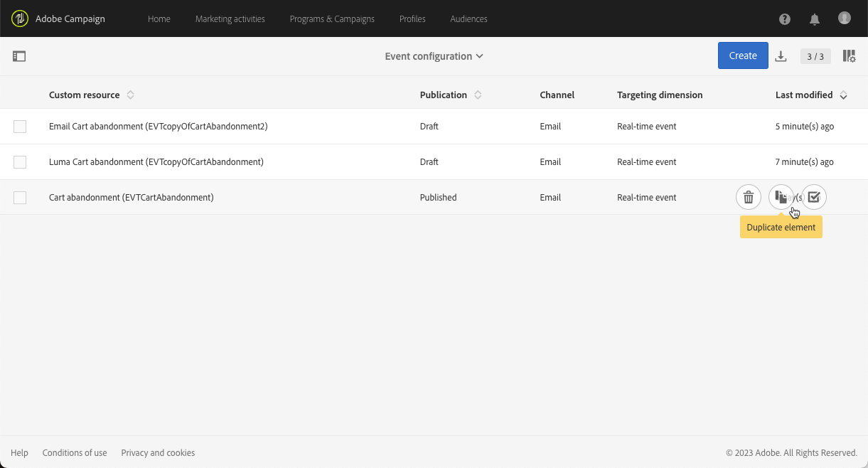Delete the Cart abandonment element via trash icon
Image resolution: width=868 pixels, height=468 pixels.
pyautogui.click(x=749, y=197)
